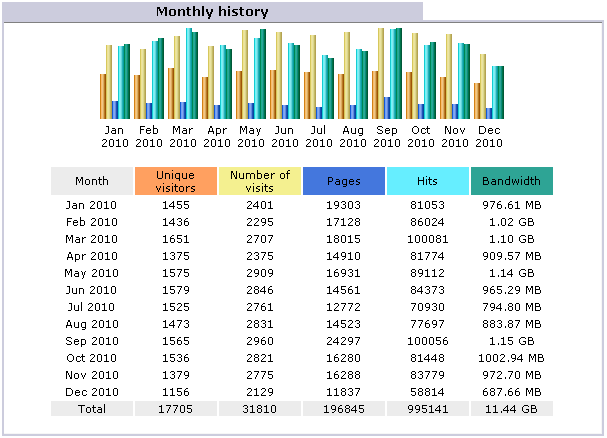Screen dimensions: 607x438
Task: Click the yellow 'Number of visits' header
Action: [259, 181]
